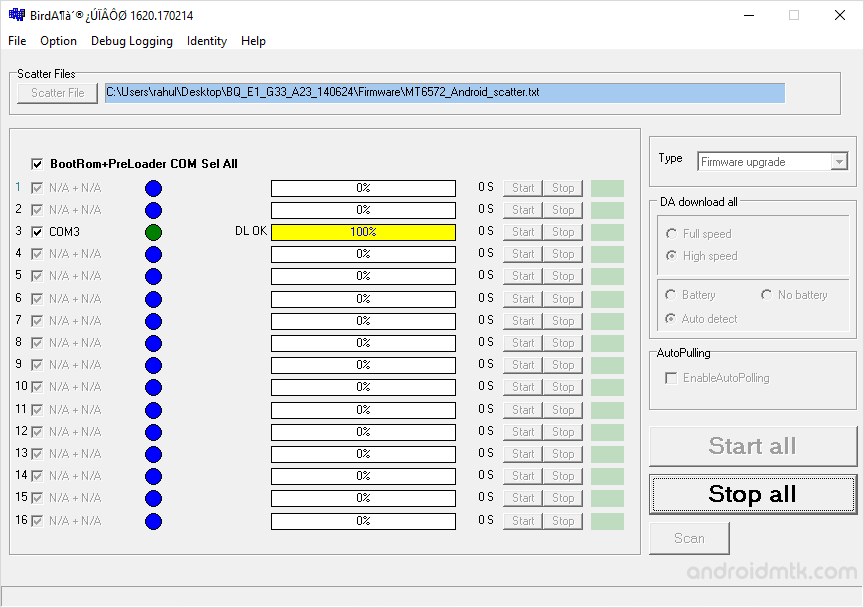This screenshot has width=864, height=608.
Task: Toggle the BootRom+PreLoader COM Sel All checkbox
Action: 37,163
